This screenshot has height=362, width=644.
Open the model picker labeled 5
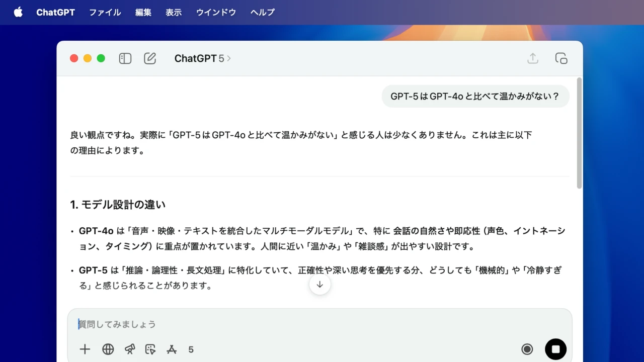point(191,349)
